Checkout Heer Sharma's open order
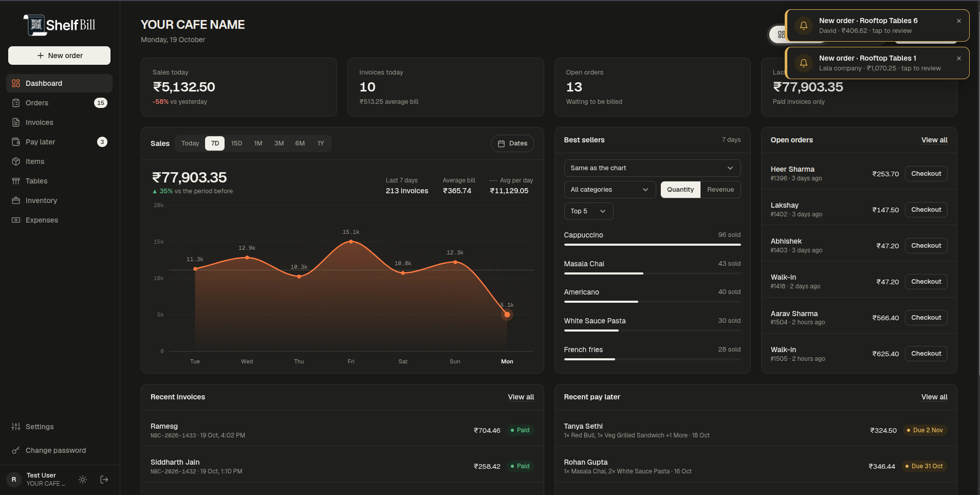The width and height of the screenshot is (980, 495). pos(926,174)
